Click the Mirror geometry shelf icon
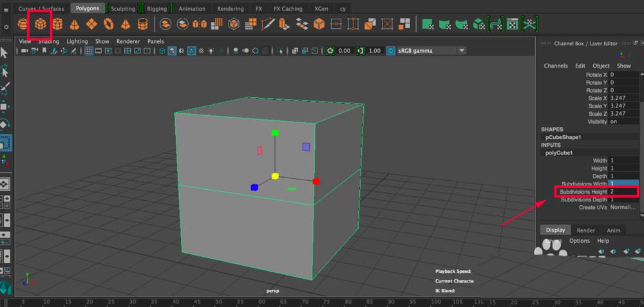Viewport: 644px width, 307px height. (200, 24)
